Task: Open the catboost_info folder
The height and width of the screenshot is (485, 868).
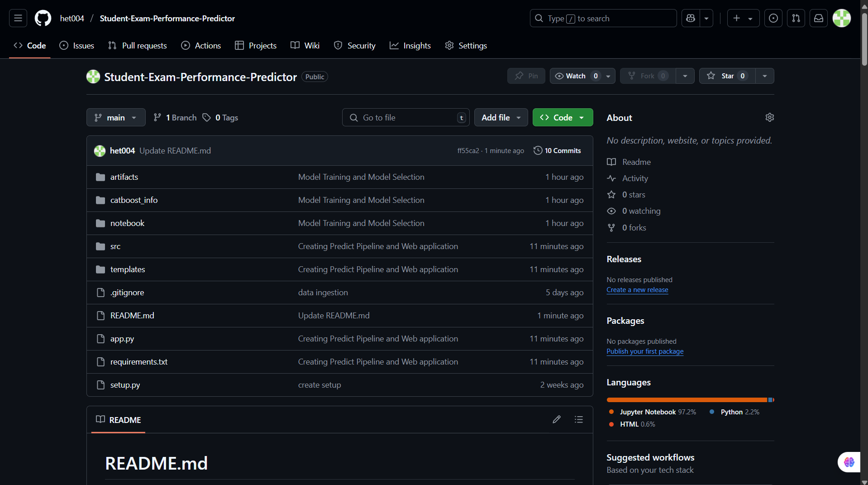Action: click(x=134, y=200)
